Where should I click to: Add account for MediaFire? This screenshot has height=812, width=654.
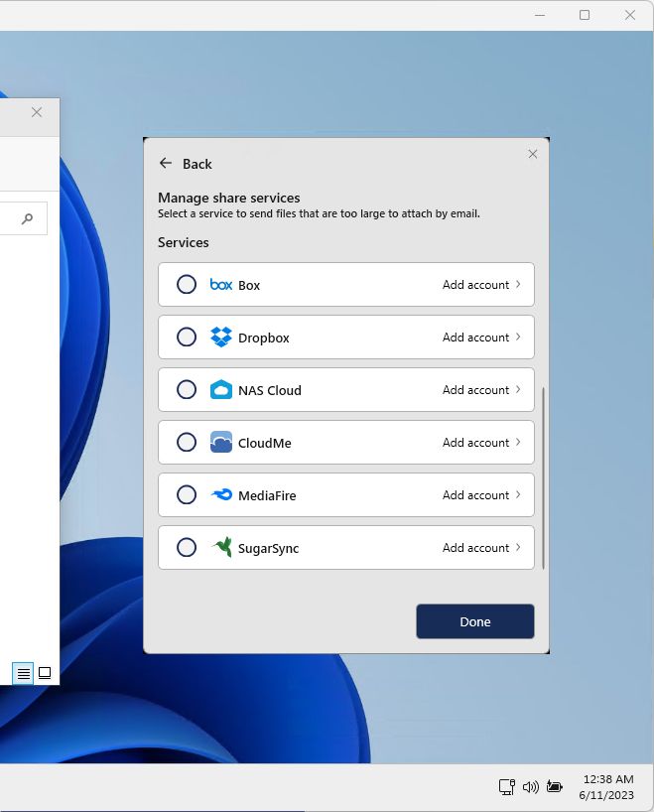pos(475,495)
